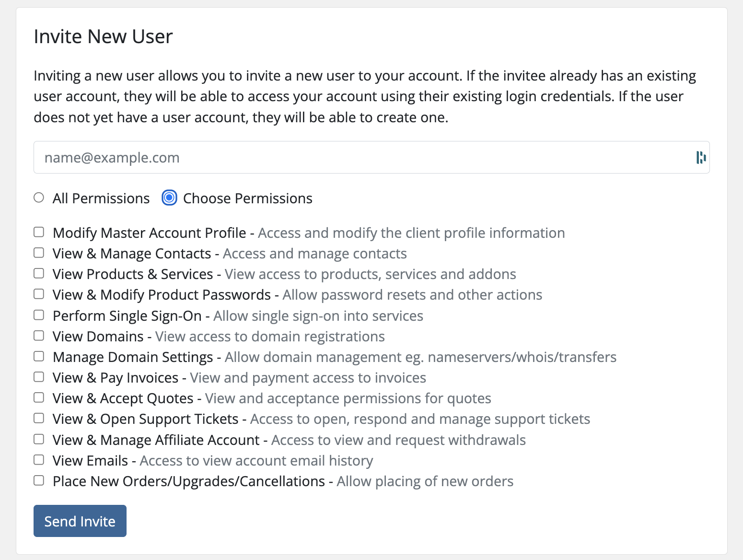Click 'Allow placing of new orders' text
This screenshot has width=743, height=560.
tap(425, 481)
